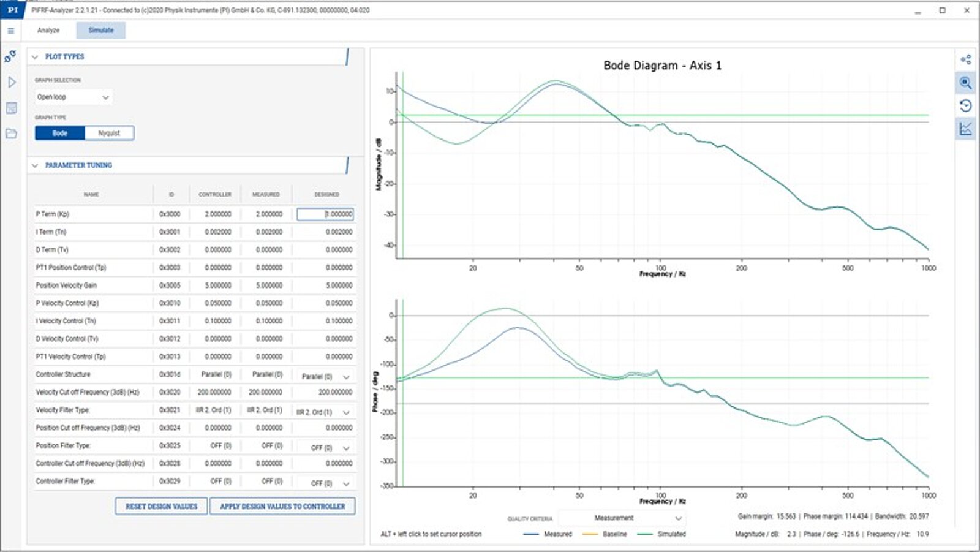
Task: Click the save disk sidebar icon
Action: click(11, 108)
